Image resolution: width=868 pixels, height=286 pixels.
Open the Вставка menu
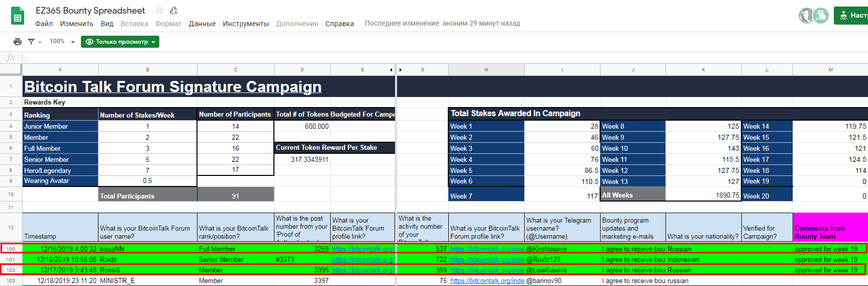click(134, 24)
